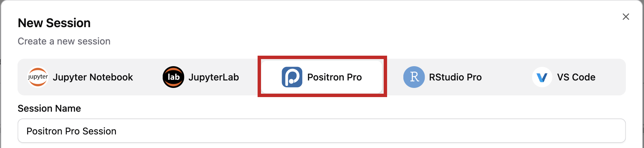Viewport: 644px width, 148px height.
Task: Choose the Positron Pro text label
Action: 334,77
